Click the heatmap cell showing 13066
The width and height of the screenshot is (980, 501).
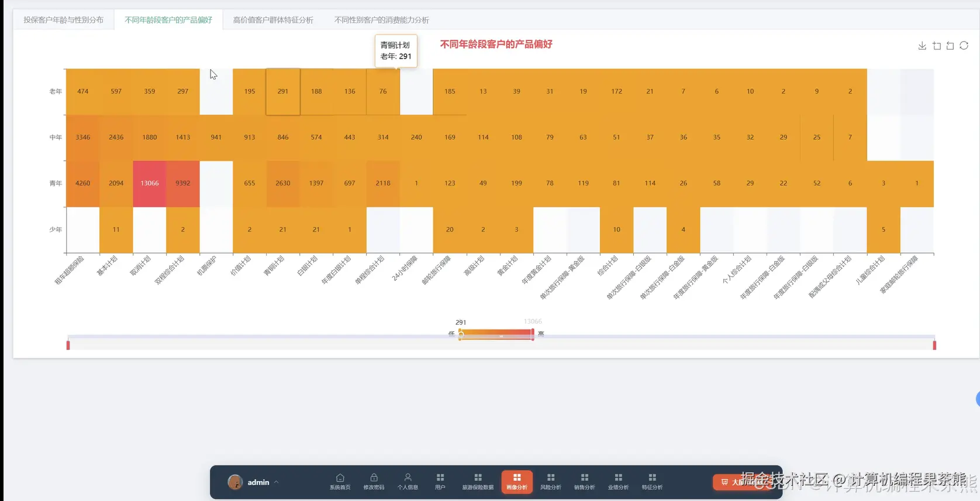pos(150,184)
